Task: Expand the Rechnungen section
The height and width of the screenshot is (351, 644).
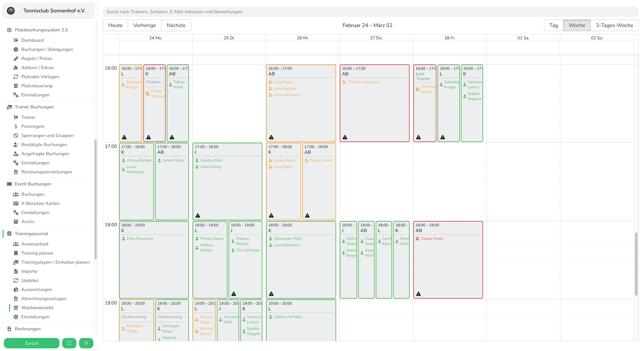Action: coord(28,329)
